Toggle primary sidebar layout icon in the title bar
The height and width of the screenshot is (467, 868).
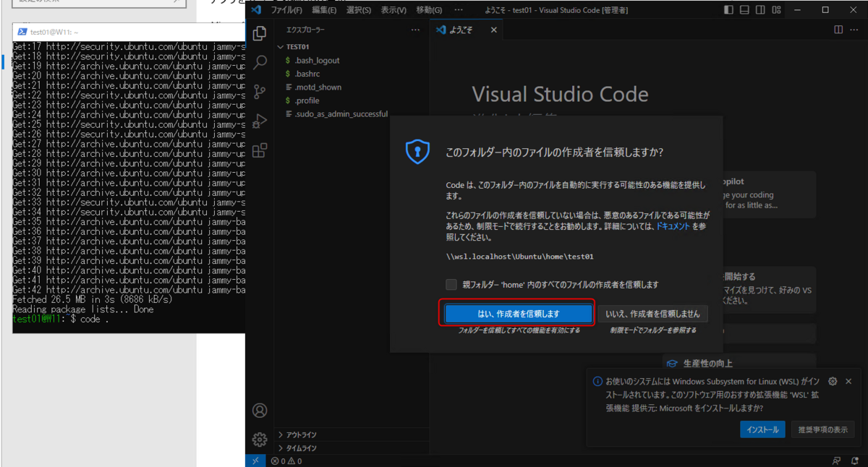(x=728, y=10)
